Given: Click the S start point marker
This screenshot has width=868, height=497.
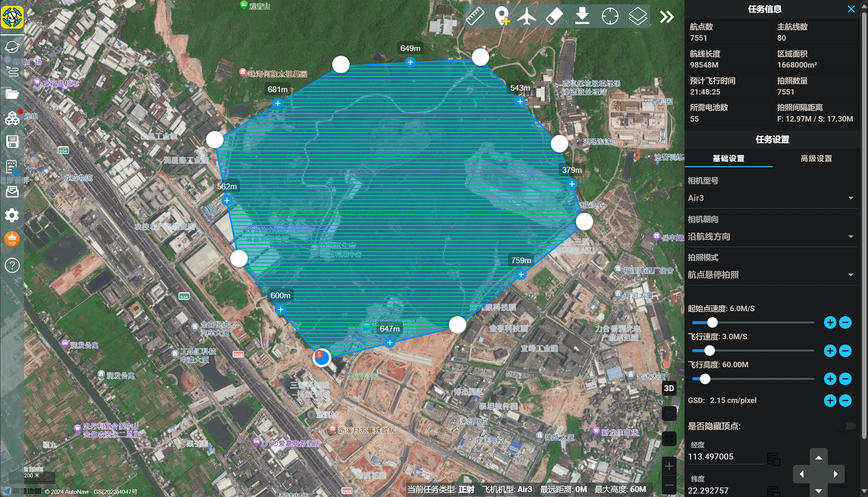Looking at the screenshot, I should [321, 357].
